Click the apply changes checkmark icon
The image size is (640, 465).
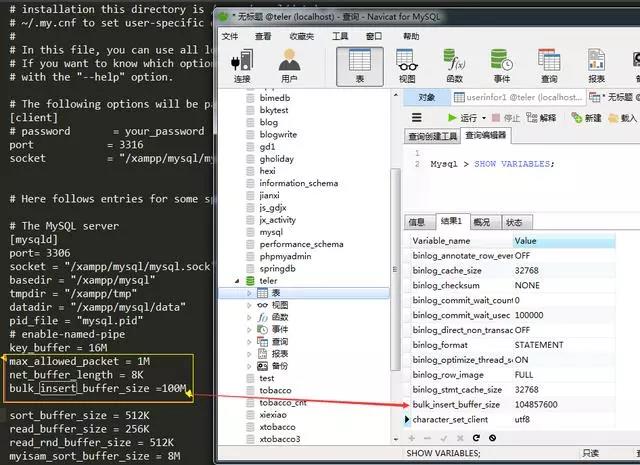(444, 438)
